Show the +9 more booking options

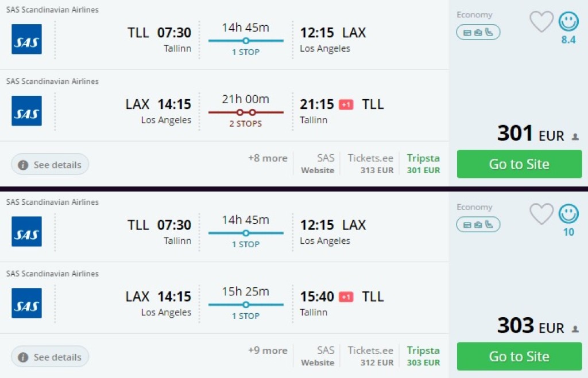(x=268, y=350)
